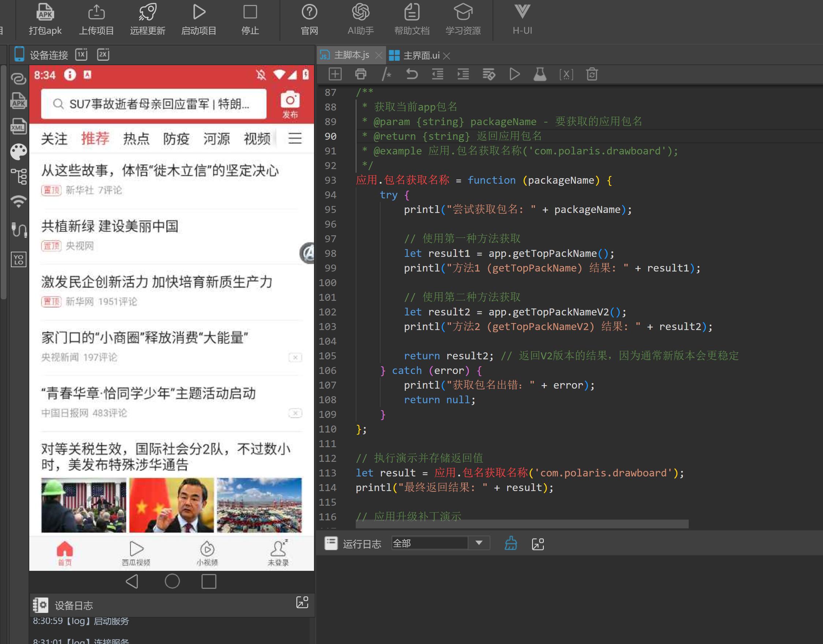
Task: Click the WiFi connection icon in left sidebar
Action: tap(18, 201)
